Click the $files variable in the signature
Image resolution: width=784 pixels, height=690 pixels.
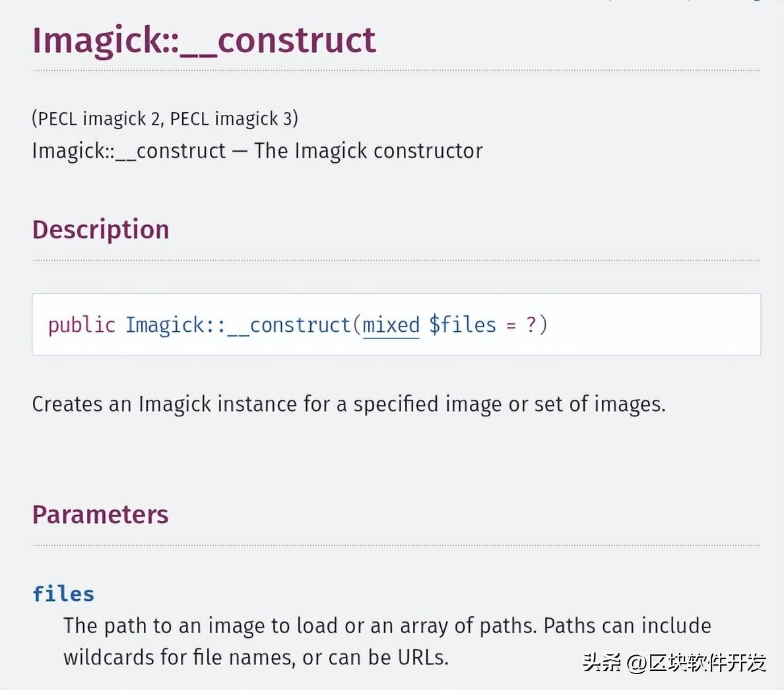[x=463, y=325]
